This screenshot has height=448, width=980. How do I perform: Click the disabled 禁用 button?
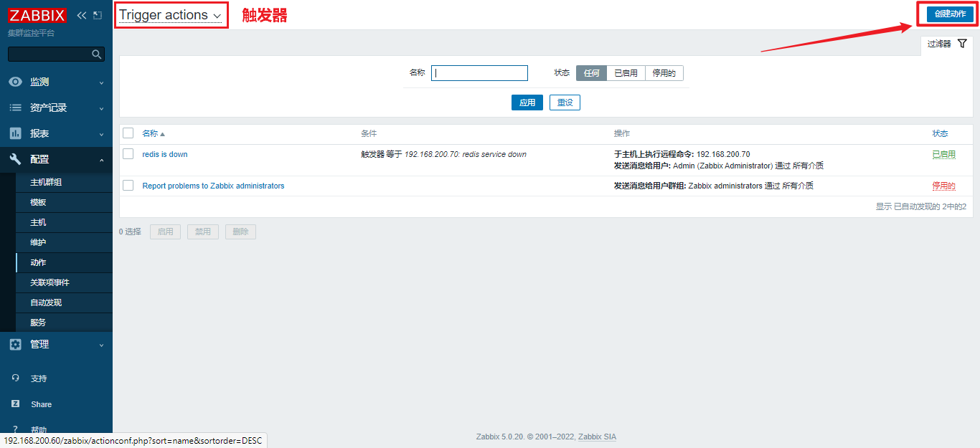pos(203,232)
